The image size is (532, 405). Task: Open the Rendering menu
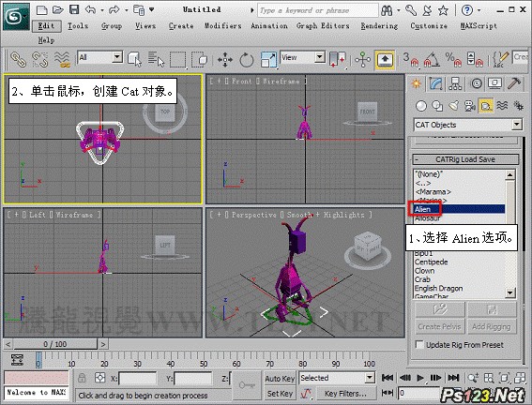pos(379,26)
